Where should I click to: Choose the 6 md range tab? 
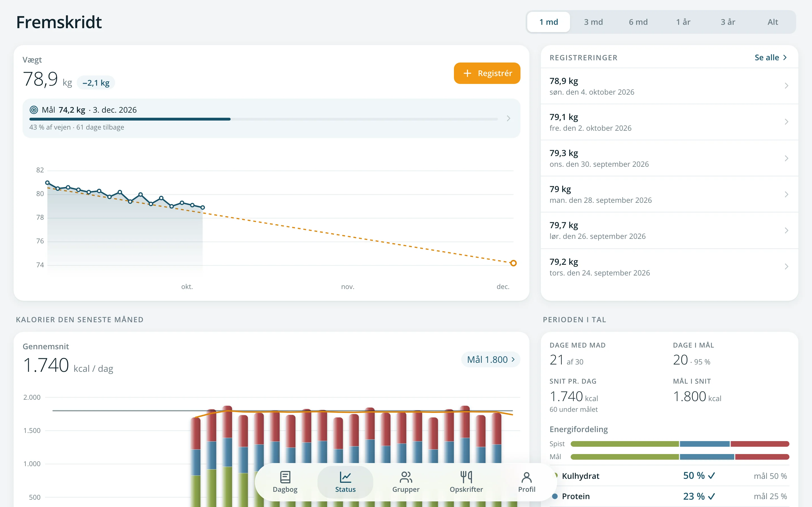tap(638, 22)
